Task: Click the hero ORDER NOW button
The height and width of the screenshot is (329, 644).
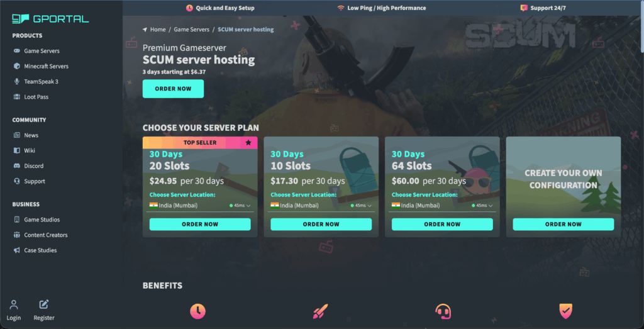Action: [x=174, y=89]
